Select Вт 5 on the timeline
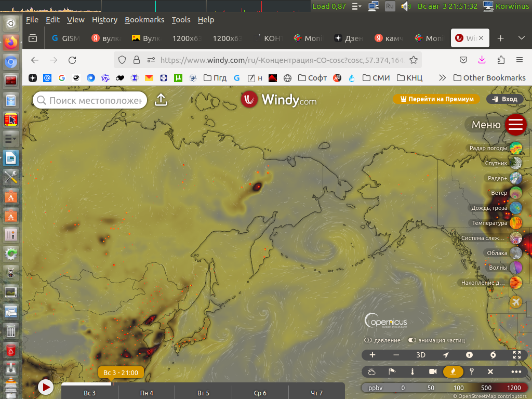The image size is (532, 399). click(203, 393)
